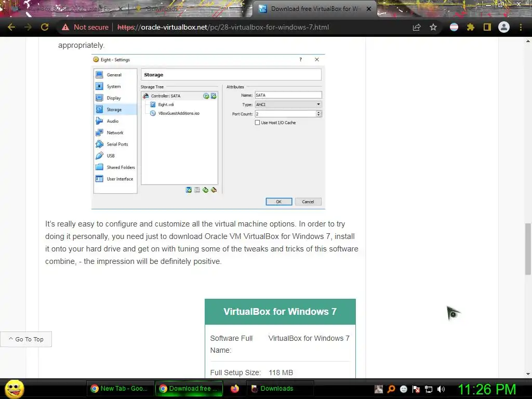Screen dimensions: 532x399
Task: Go back using the browser back arrow
Action: click(11, 27)
